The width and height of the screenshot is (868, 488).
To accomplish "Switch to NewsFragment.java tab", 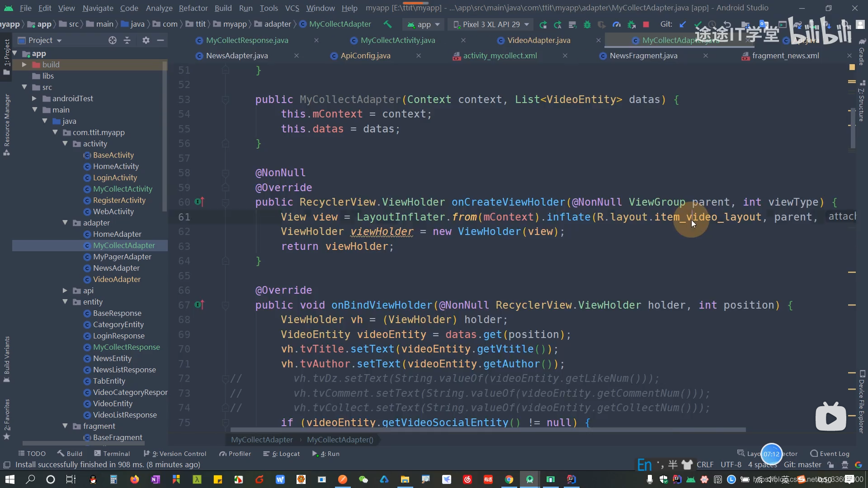I will pos(643,56).
